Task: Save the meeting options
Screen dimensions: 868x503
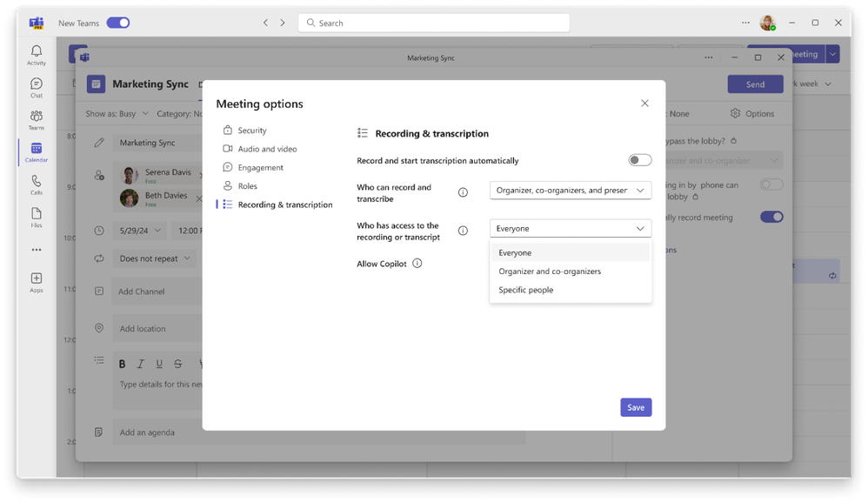Action: [x=636, y=407]
